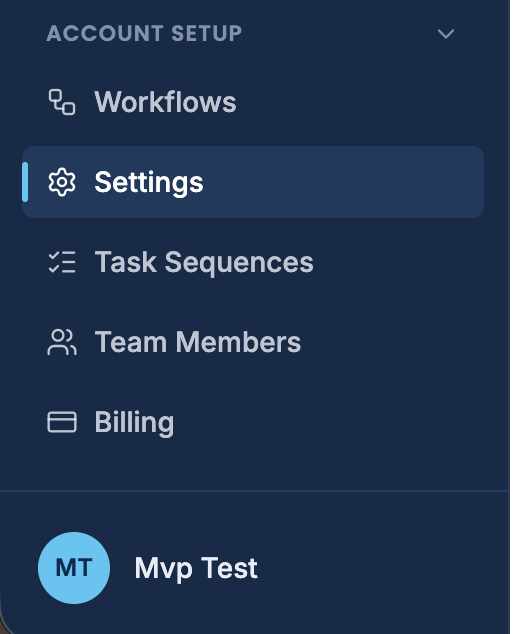This screenshot has height=634, width=516.
Task: Click the Billing credit card icon
Action: click(x=62, y=422)
